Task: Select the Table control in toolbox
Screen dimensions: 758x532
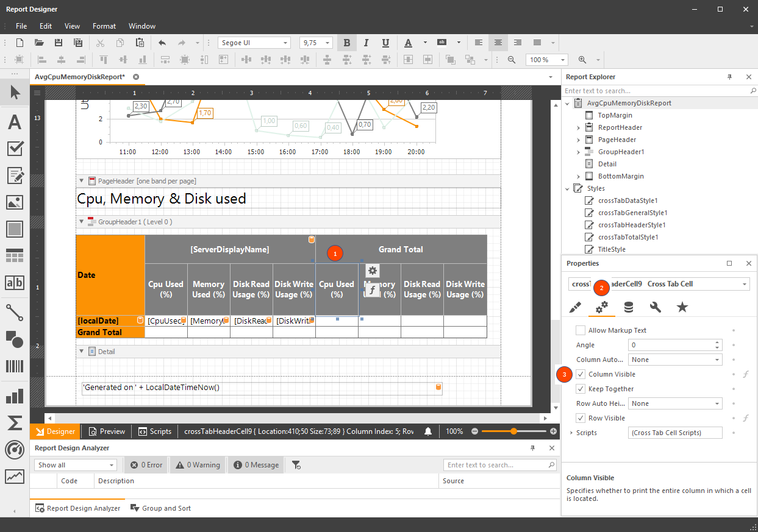Action: (x=15, y=256)
